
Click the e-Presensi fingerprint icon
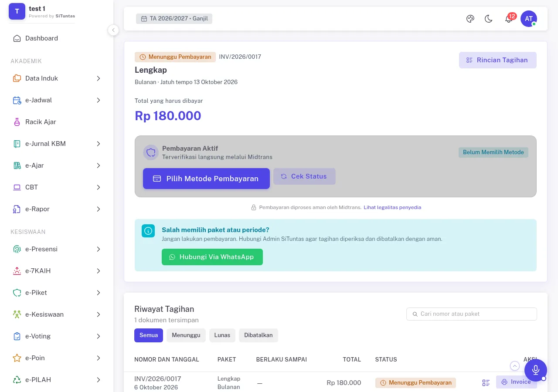click(x=17, y=249)
